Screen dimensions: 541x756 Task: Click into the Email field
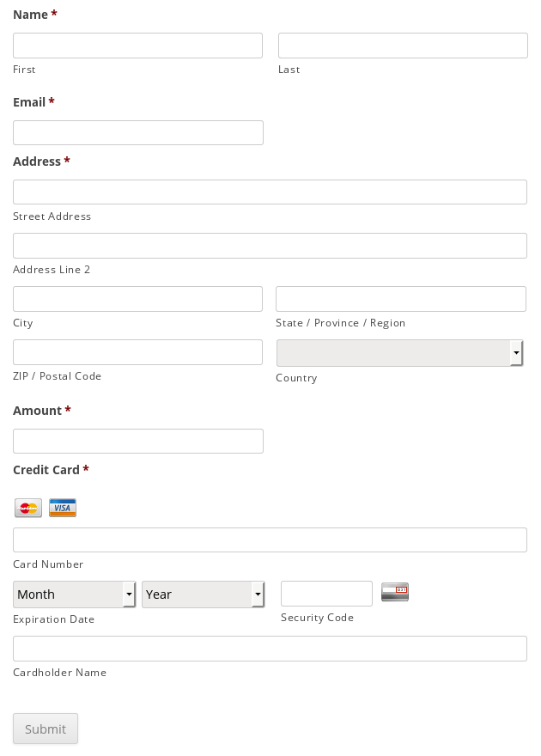pos(137,132)
